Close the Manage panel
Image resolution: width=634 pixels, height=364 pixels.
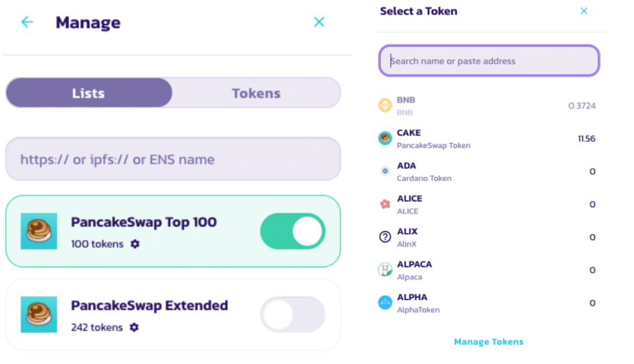coord(319,22)
